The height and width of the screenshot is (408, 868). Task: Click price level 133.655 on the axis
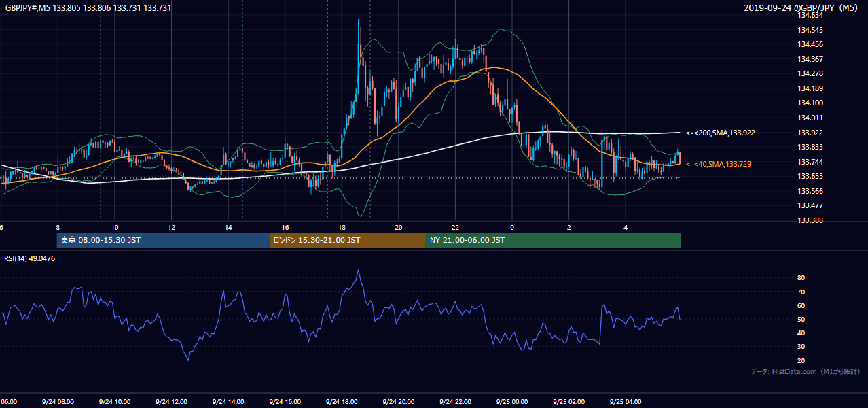point(810,176)
